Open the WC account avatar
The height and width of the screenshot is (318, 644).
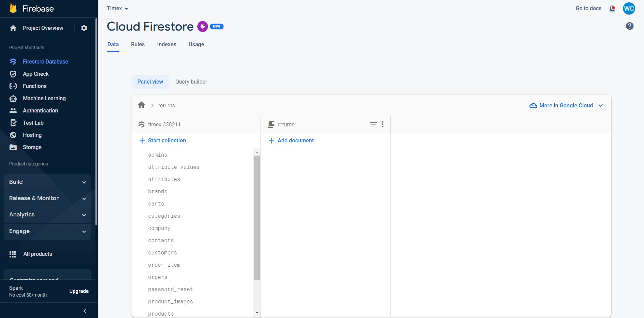click(629, 8)
